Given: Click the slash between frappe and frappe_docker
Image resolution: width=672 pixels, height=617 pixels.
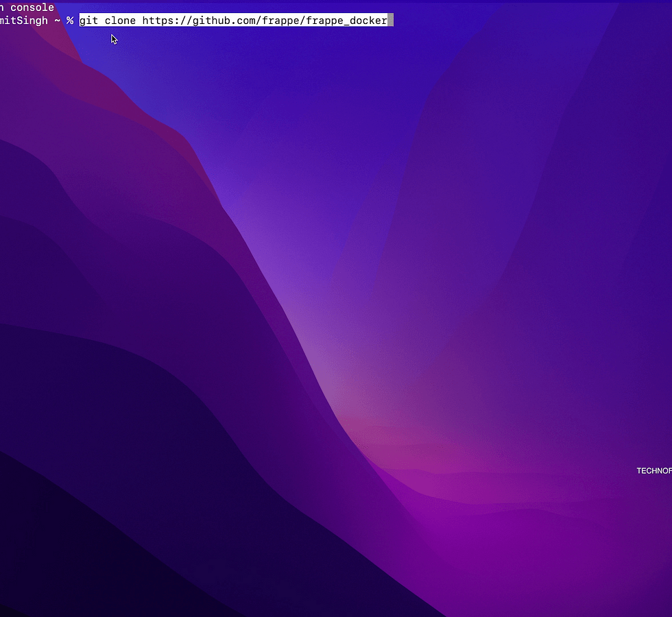Looking at the screenshot, I should pos(302,21).
